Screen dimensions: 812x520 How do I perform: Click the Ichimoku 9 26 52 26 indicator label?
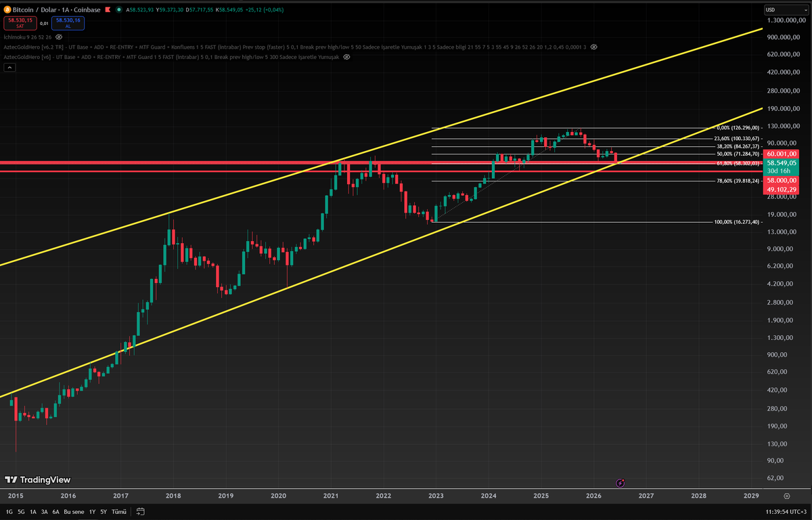28,37
